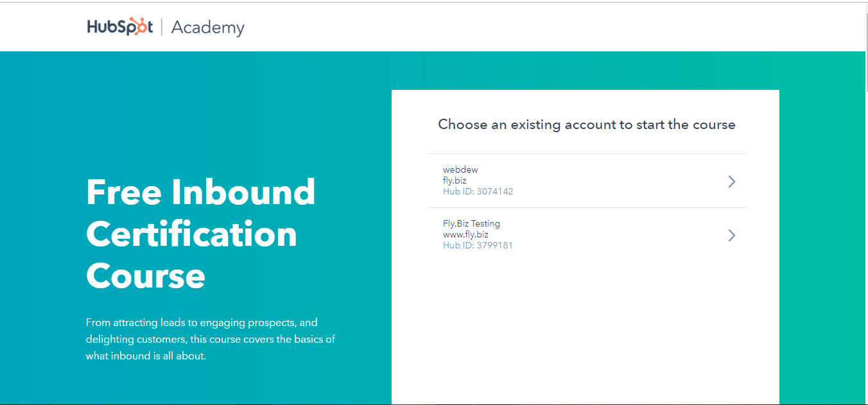
Task: Click the divider line between the two accounts
Action: (x=586, y=207)
